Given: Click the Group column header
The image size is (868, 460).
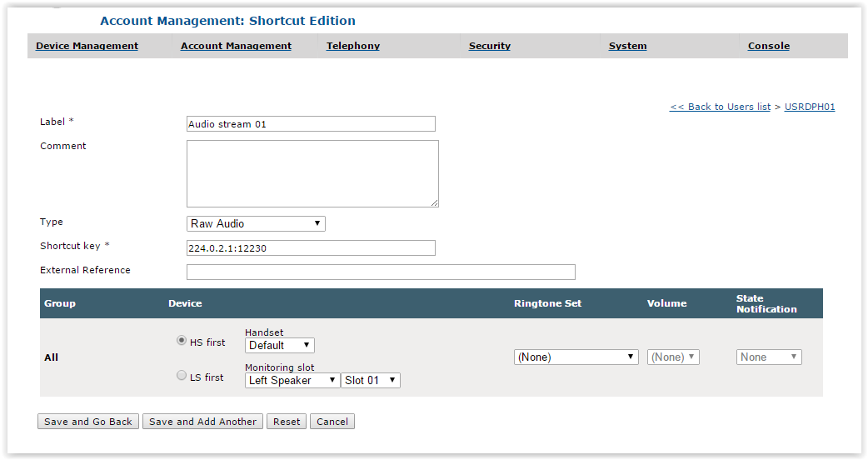Looking at the screenshot, I should click(60, 303).
